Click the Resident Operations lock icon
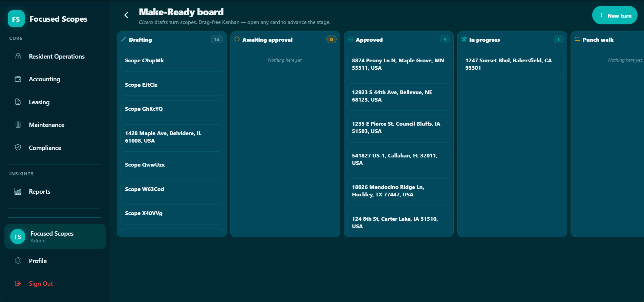Image resolution: width=644 pixels, height=302 pixels. click(18, 56)
